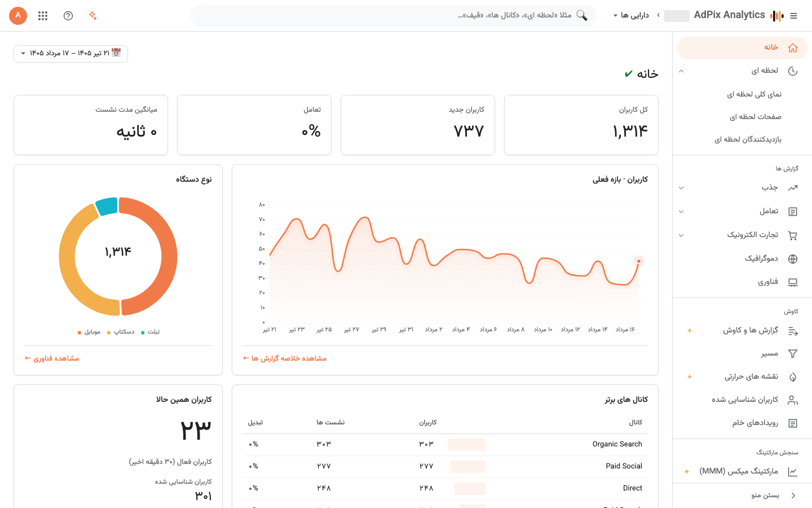Click the search magnifier icon
812x508 pixels.
click(x=582, y=15)
